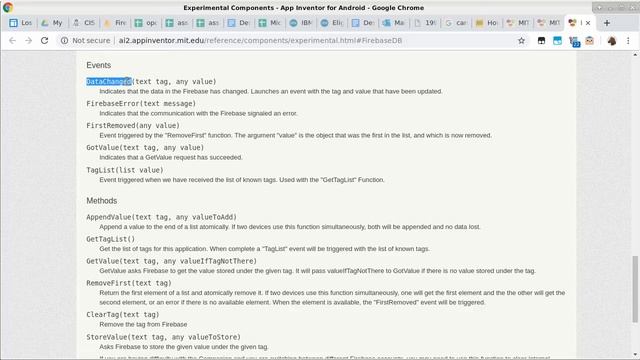Switch to the 'Ma' tab
This screenshot has width=640, height=360.
coord(394,23)
